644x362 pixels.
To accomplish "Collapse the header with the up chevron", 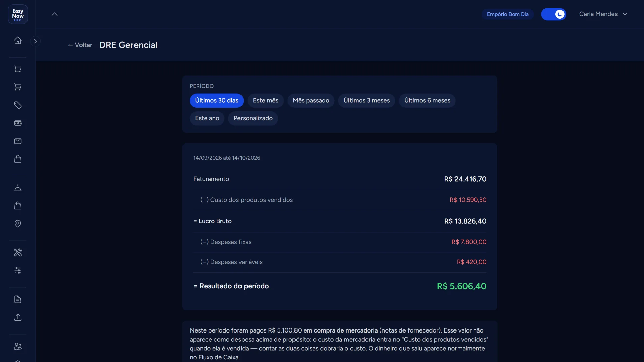I will [54, 14].
